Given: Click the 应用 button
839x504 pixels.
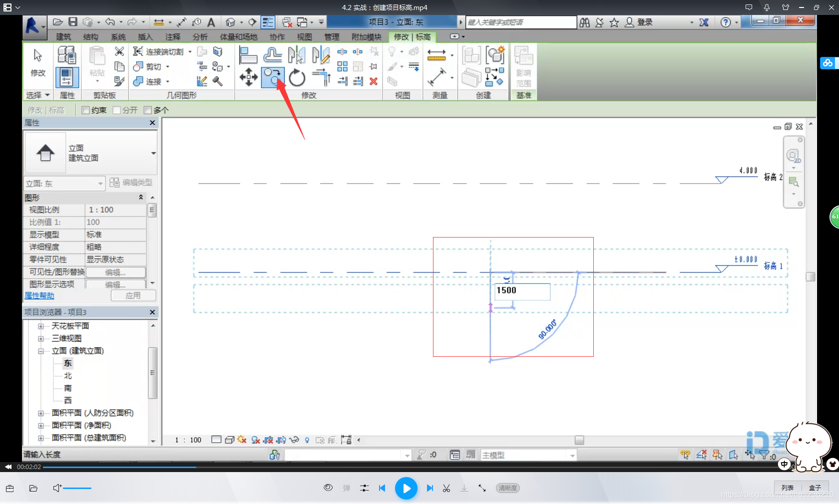Looking at the screenshot, I should click(x=133, y=296).
